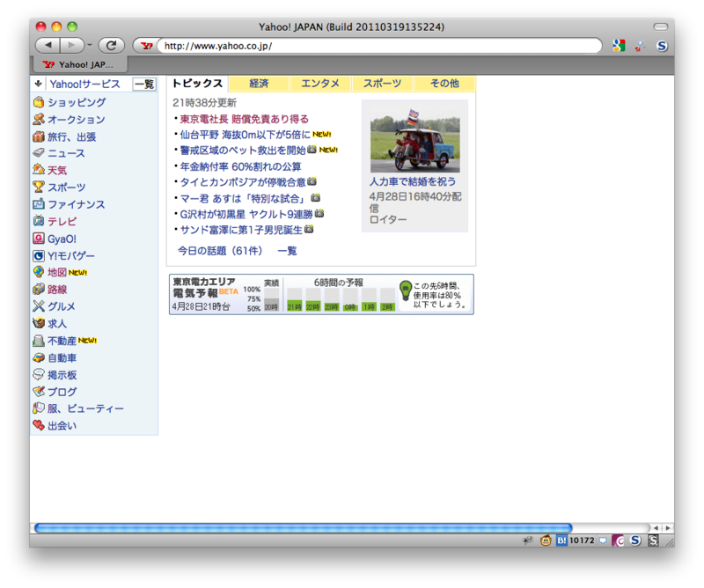The image size is (704, 588).
Task: Click the Hatena B! bookmark status icon
Action: click(561, 540)
